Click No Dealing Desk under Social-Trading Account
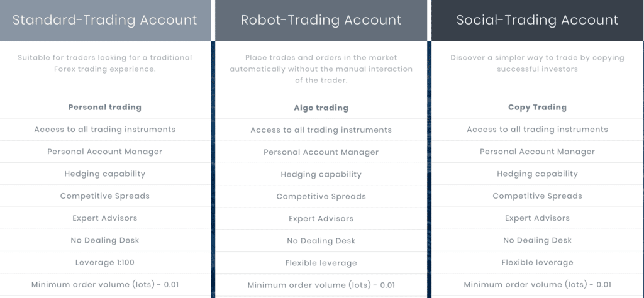 coord(537,240)
